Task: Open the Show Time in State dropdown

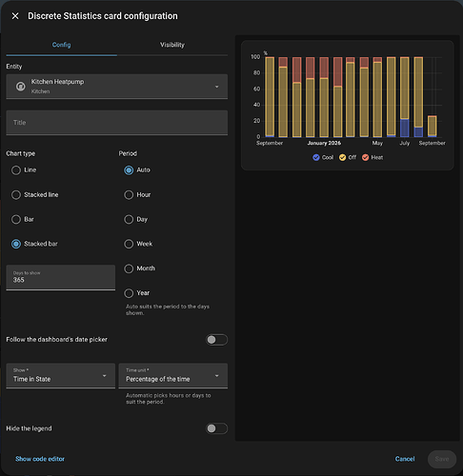Action: coord(61,375)
